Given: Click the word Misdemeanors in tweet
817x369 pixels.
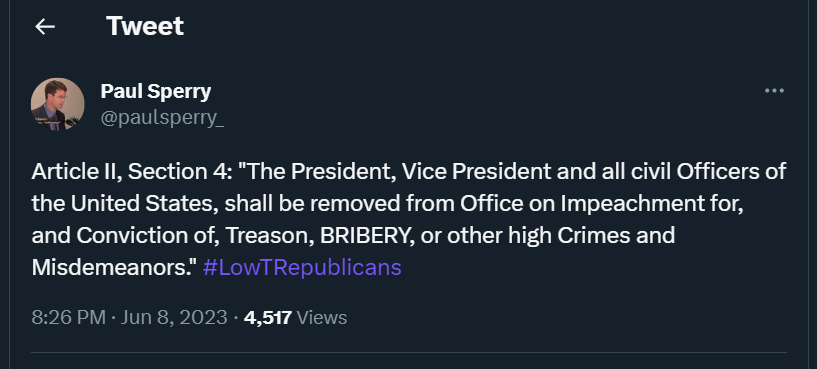Looking at the screenshot, I should [x=114, y=268].
